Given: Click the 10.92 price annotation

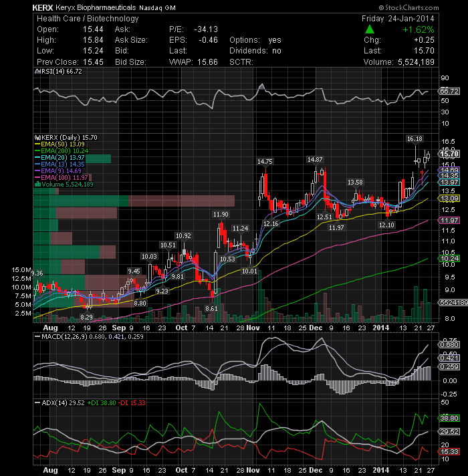Looking at the screenshot, I should tap(183, 235).
